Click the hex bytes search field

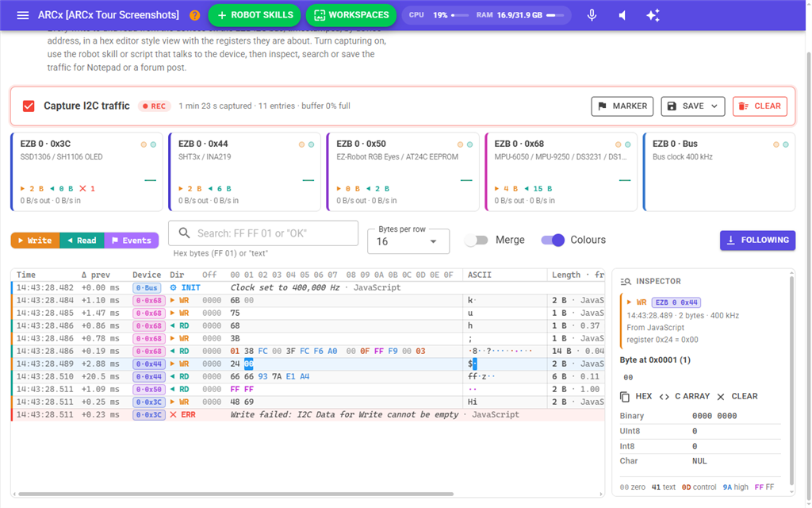click(263, 233)
